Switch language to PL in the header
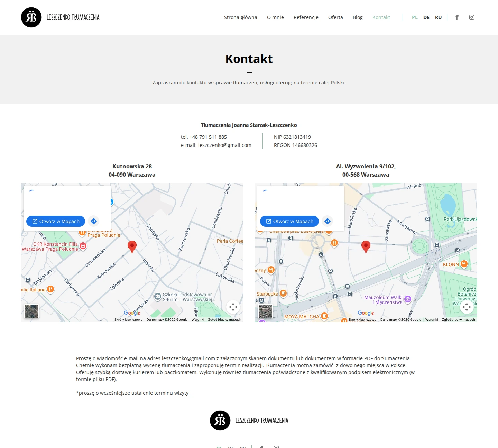 tap(415, 17)
